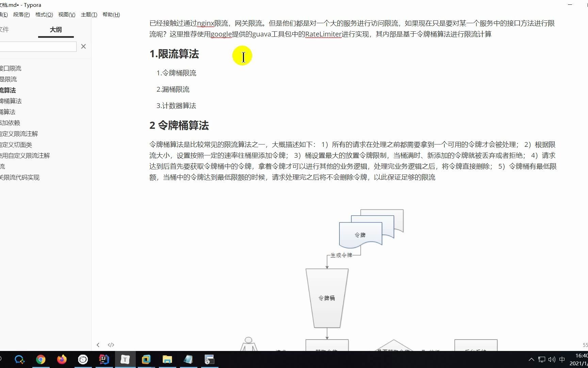This screenshot has height=368, width=588.
Task: Show hidden system tray icons
Action: coord(531,359)
